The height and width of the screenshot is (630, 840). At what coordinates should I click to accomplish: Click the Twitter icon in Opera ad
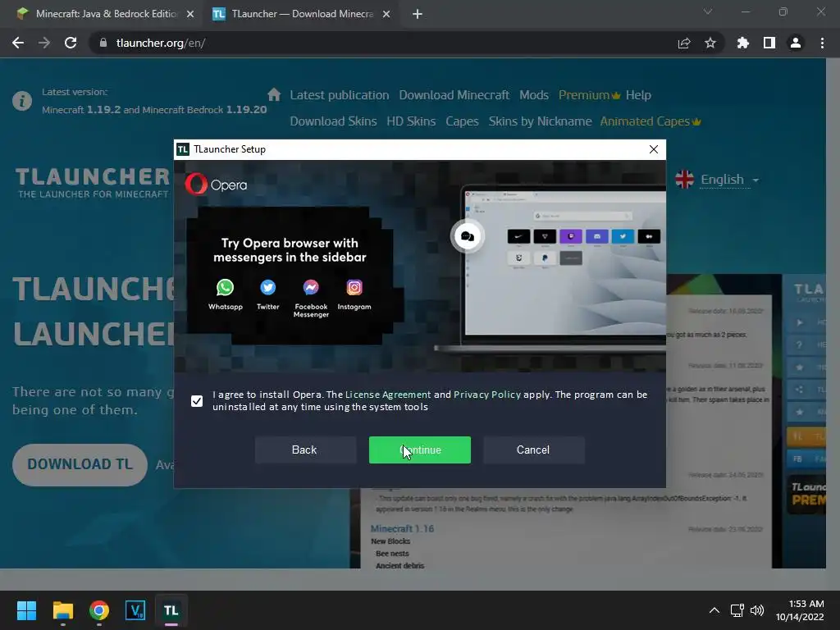coord(268,288)
